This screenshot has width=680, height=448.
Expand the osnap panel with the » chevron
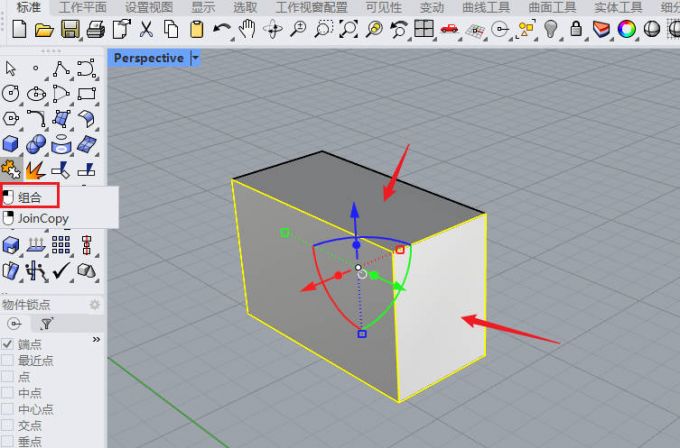(96, 340)
